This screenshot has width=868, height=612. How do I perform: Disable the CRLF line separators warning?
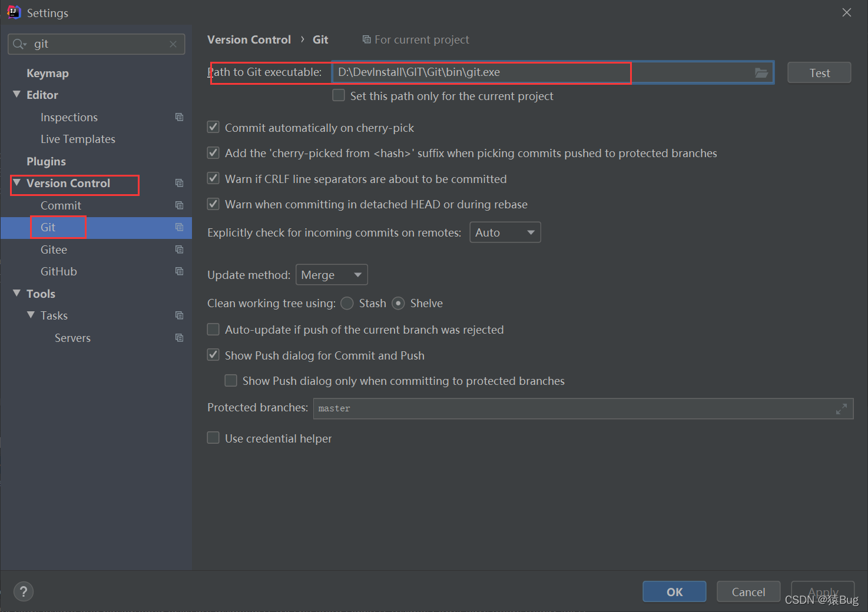pyautogui.click(x=213, y=178)
